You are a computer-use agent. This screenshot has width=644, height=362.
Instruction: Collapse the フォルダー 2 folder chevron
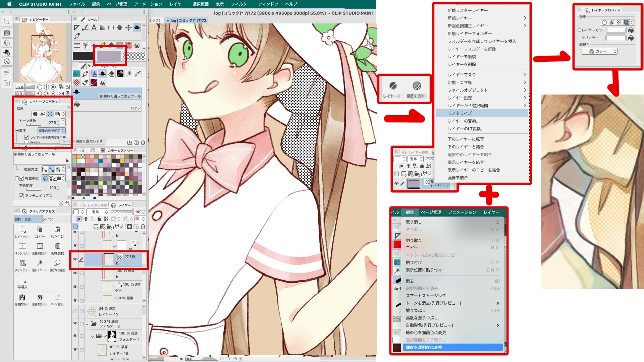tap(87, 324)
